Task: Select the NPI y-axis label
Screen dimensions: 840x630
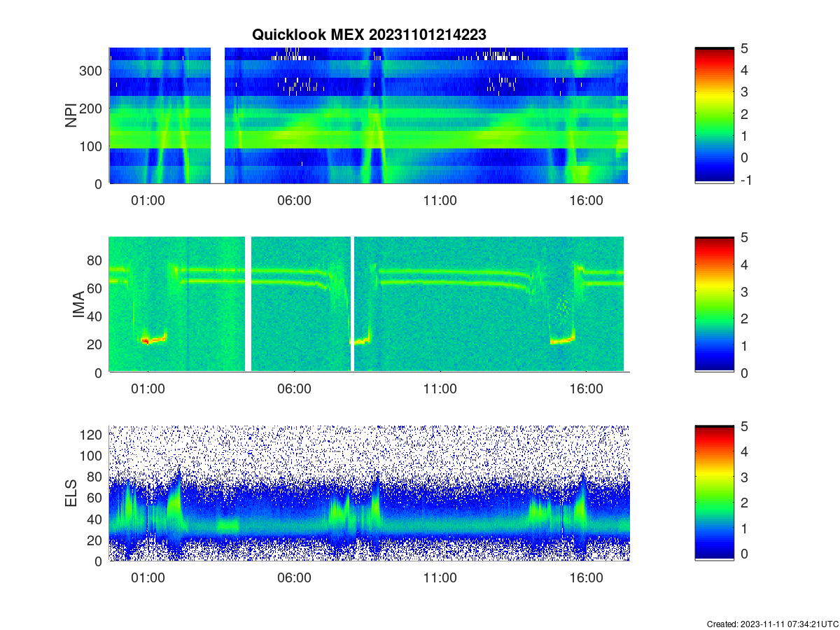Action: 71,115
